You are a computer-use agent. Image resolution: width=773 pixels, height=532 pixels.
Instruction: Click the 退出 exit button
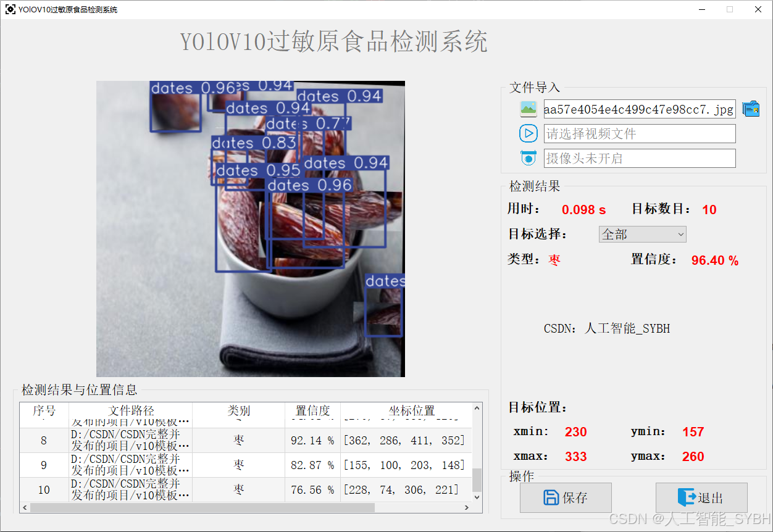[701, 497]
